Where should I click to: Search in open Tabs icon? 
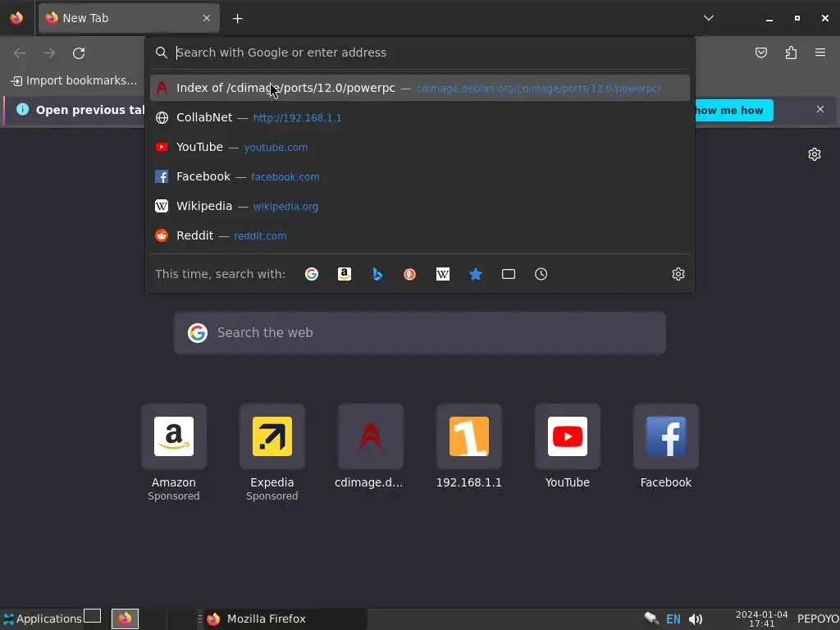pyautogui.click(x=509, y=274)
